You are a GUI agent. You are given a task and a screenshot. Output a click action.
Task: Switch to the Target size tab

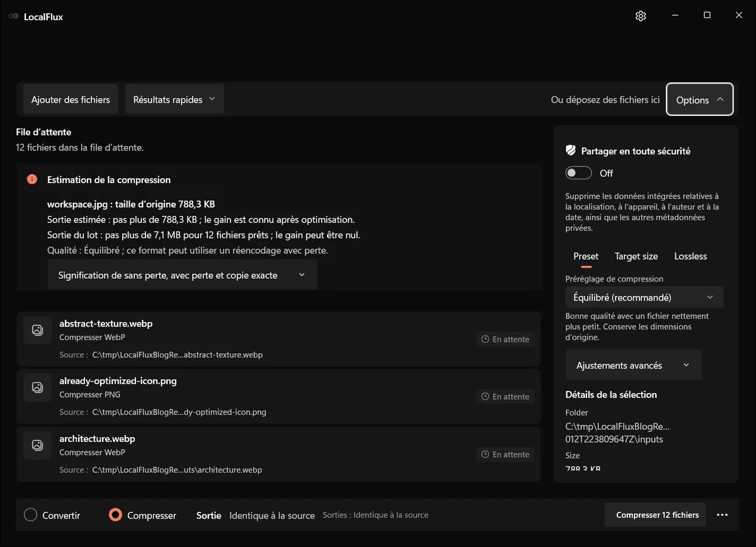pyautogui.click(x=636, y=257)
